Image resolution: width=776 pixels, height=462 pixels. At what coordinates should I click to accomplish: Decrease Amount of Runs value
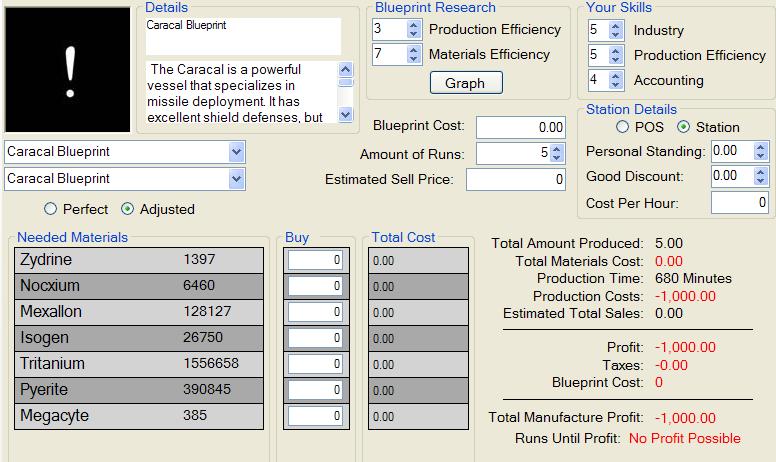coord(557,158)
